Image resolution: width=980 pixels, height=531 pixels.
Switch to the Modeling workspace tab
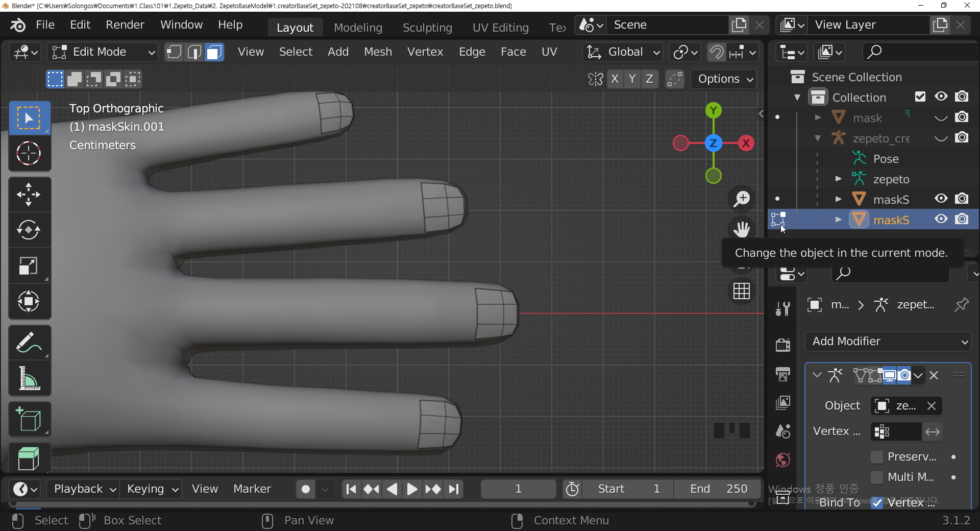(358, 28)
